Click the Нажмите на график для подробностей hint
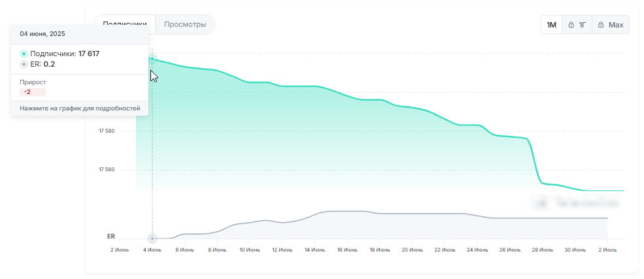The height and width of the screenshot is (279, 644). [80, 108]
